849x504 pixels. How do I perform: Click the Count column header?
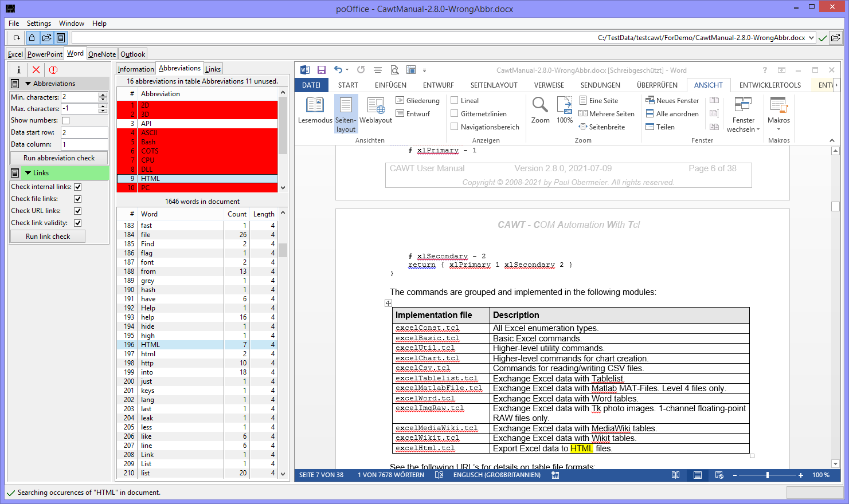coord(237,214)
